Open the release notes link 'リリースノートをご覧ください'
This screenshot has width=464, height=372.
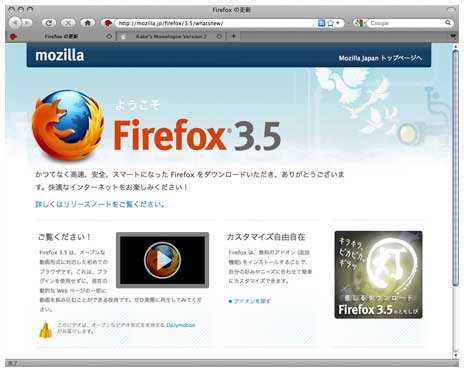coord(100,204)
